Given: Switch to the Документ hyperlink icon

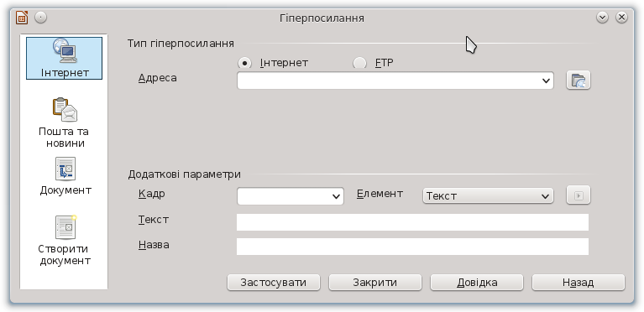Looking at the screenshot, I should (x=65, y=169).
